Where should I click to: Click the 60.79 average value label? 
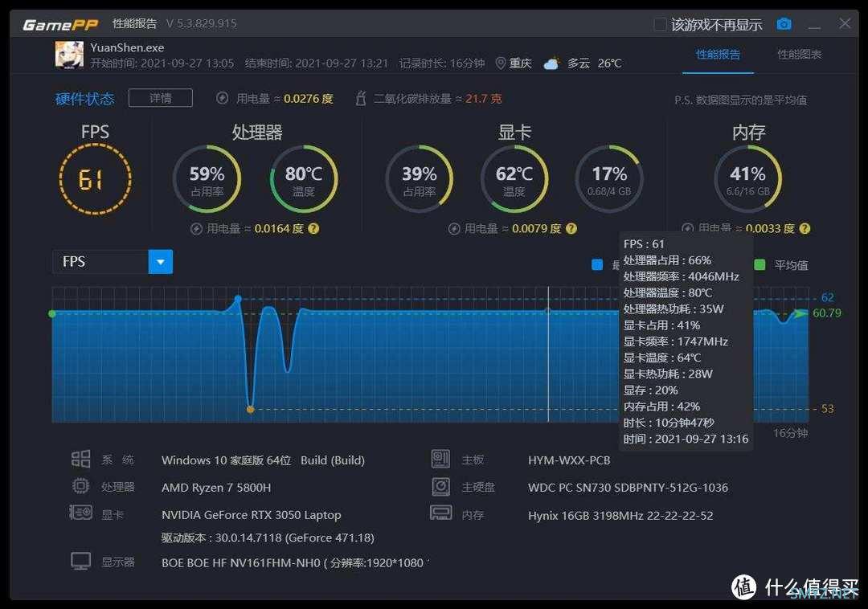tap(827, 313)
